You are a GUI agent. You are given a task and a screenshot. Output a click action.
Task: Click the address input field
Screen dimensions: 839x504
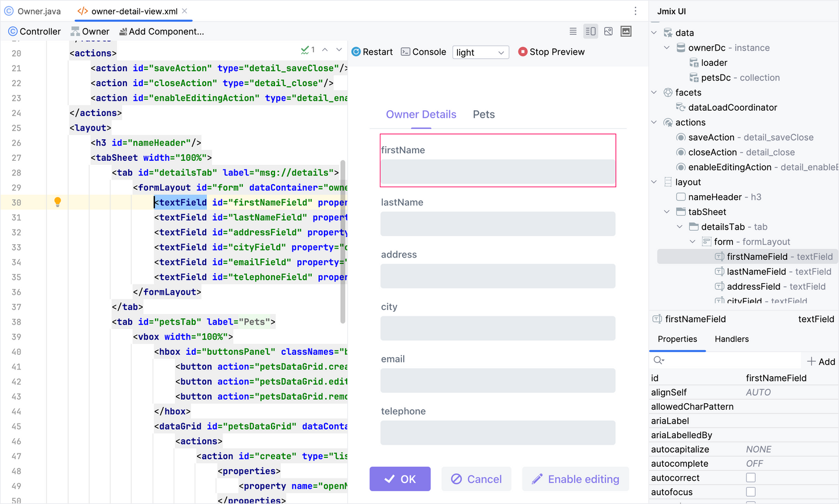[x=498, y=276]
